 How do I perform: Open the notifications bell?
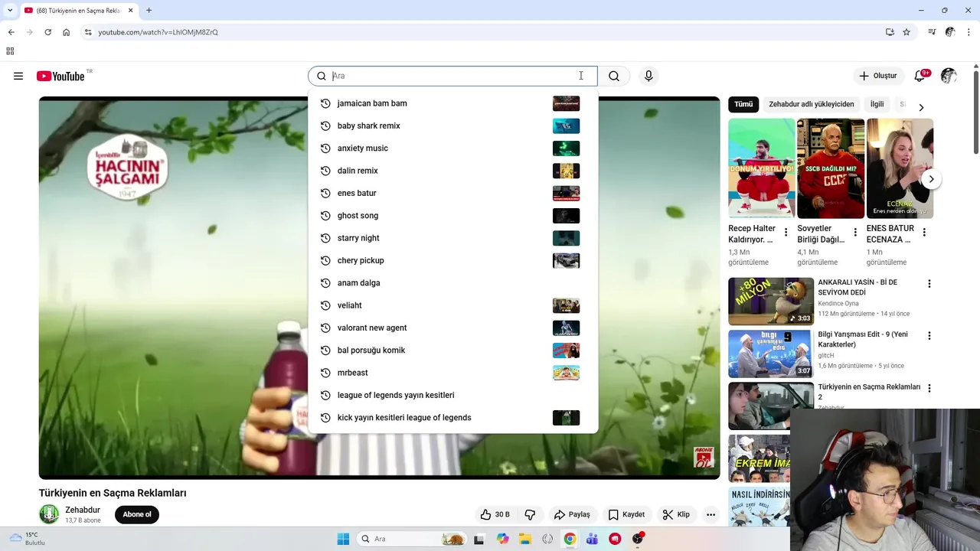point(920,76)
